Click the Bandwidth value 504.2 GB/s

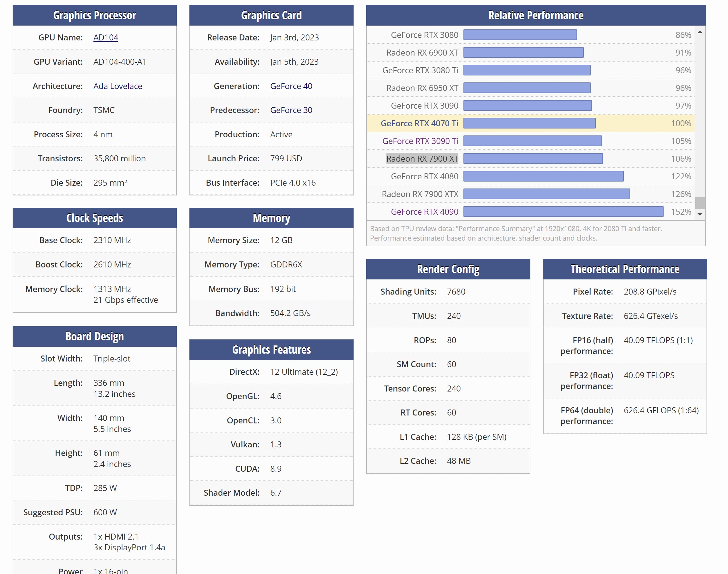(290, 313)
